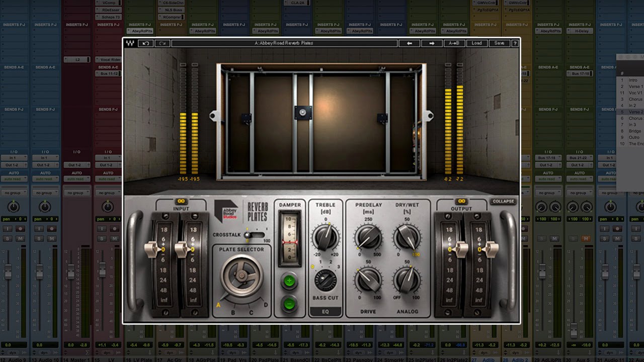Open LV track automation mode dropdown
This screenshot has height=362, width=644.
[107, 179]
